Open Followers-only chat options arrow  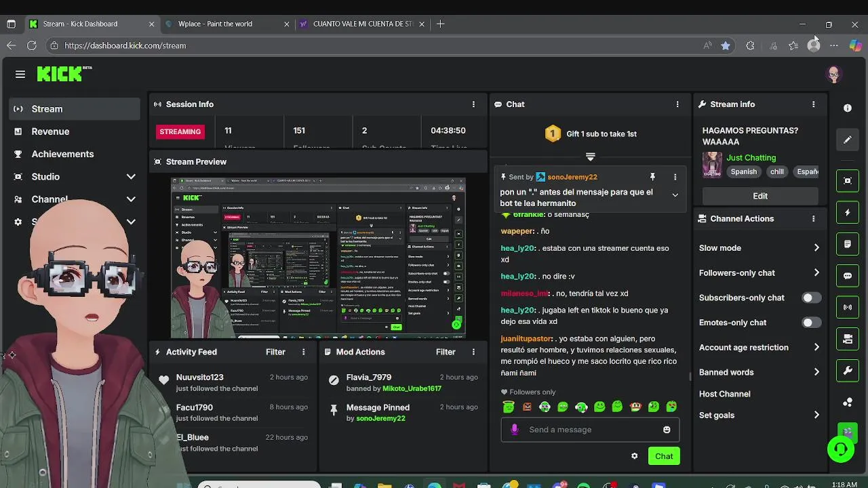[x=816, y=273]
